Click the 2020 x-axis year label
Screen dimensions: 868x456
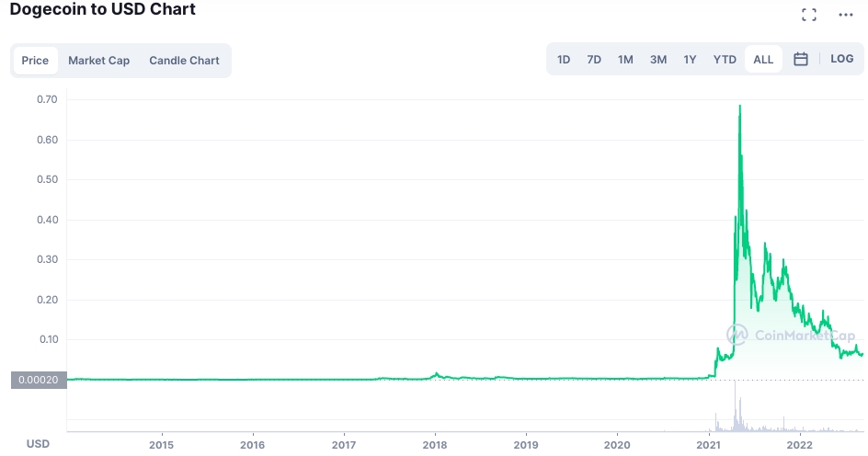617,444
